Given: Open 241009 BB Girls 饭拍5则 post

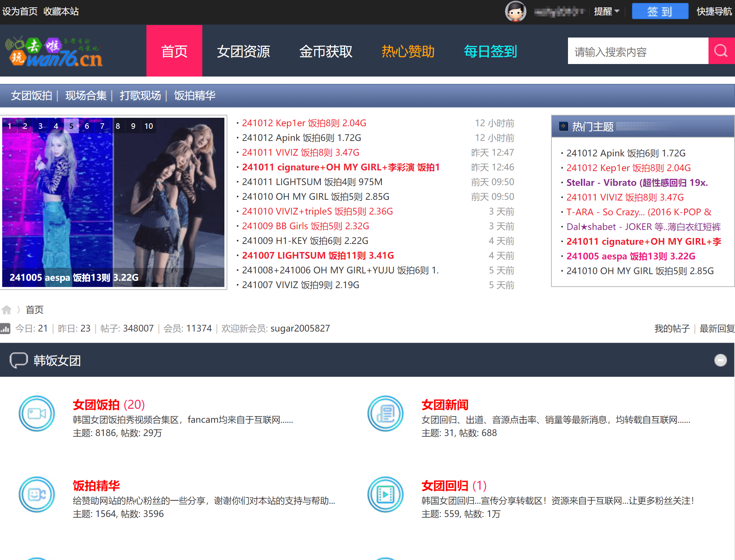Looking at the screenshot, I should (306, 226).
